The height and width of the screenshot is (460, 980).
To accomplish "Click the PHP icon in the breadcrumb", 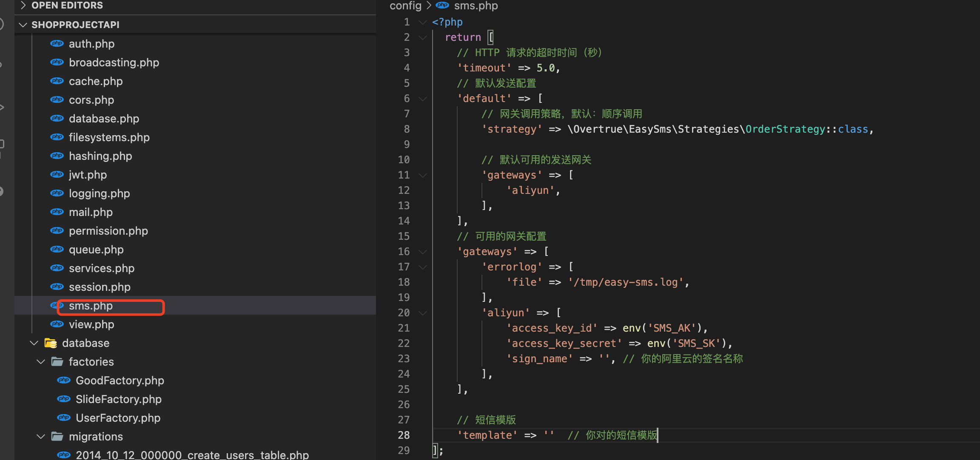I will 442,5.
